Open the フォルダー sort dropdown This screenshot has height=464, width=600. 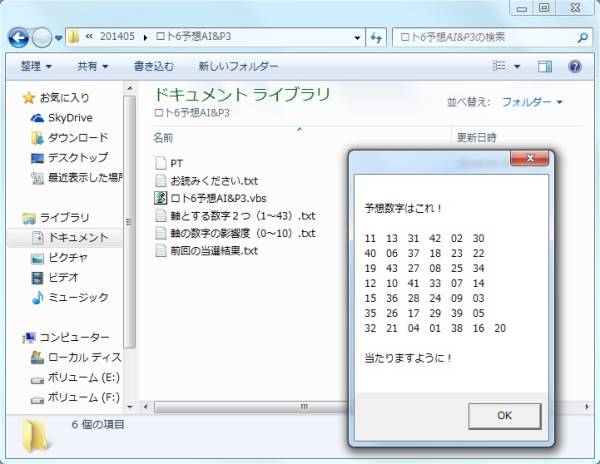coord(532,102)
